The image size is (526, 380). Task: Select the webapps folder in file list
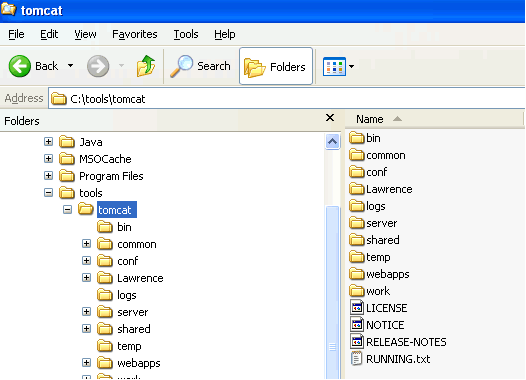[x=379, y=274]
